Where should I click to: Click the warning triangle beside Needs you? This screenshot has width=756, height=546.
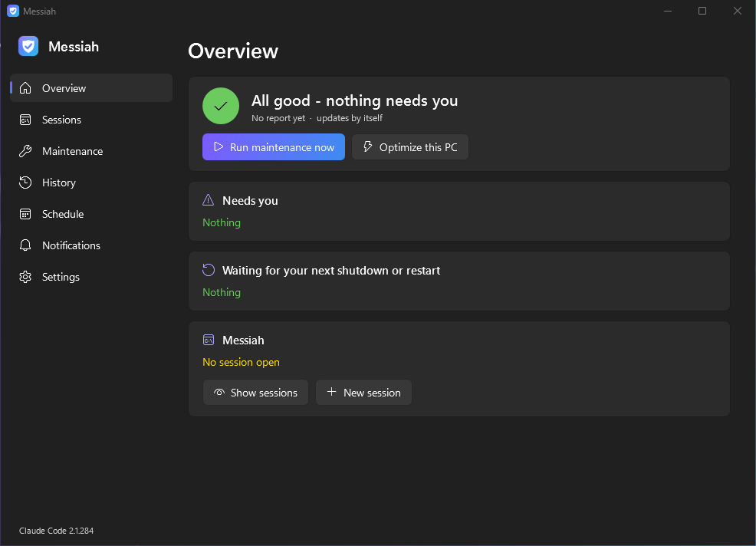tap(209, 200)
